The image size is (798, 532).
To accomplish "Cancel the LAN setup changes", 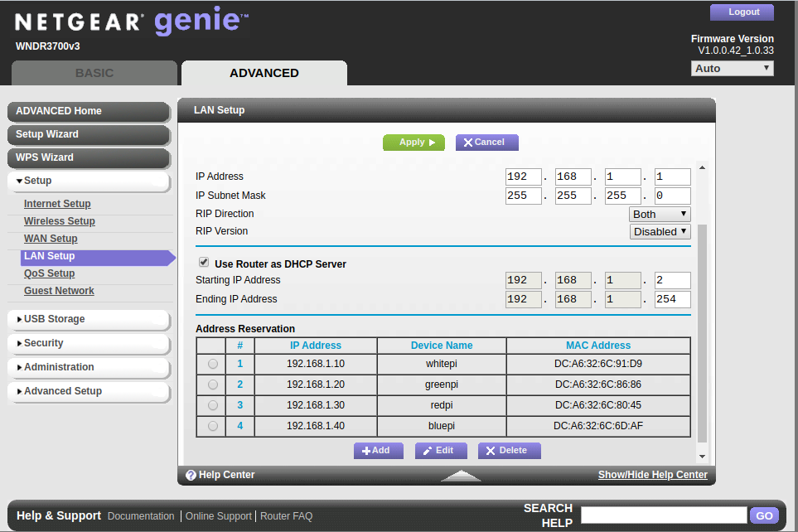I will pos(486,143).
